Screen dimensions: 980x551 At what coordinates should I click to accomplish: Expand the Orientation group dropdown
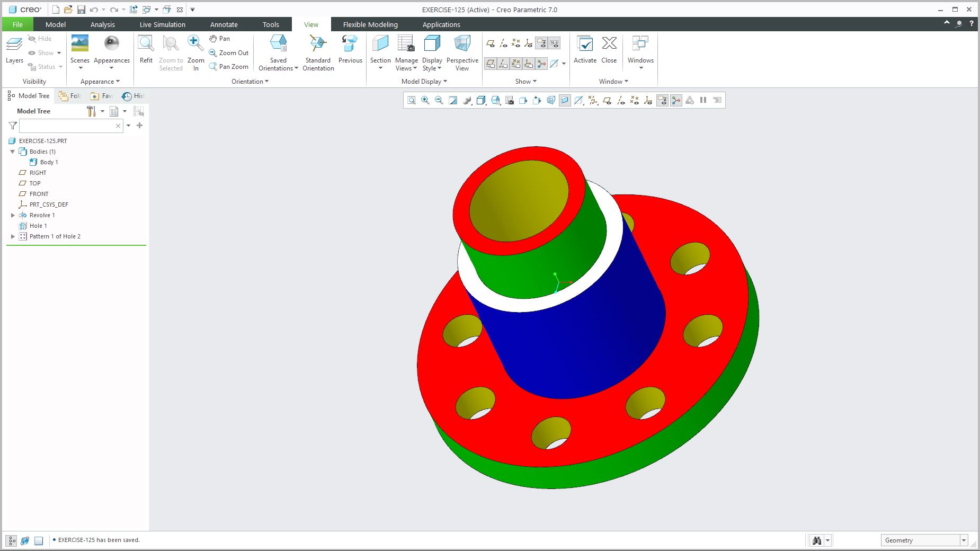250,82
